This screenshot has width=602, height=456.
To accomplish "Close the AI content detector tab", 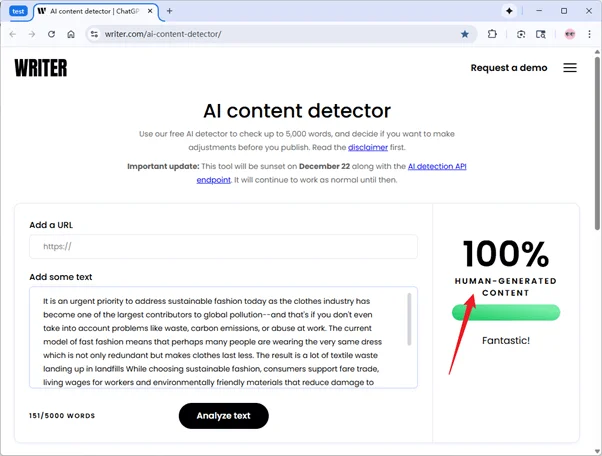I will (151, 11).
